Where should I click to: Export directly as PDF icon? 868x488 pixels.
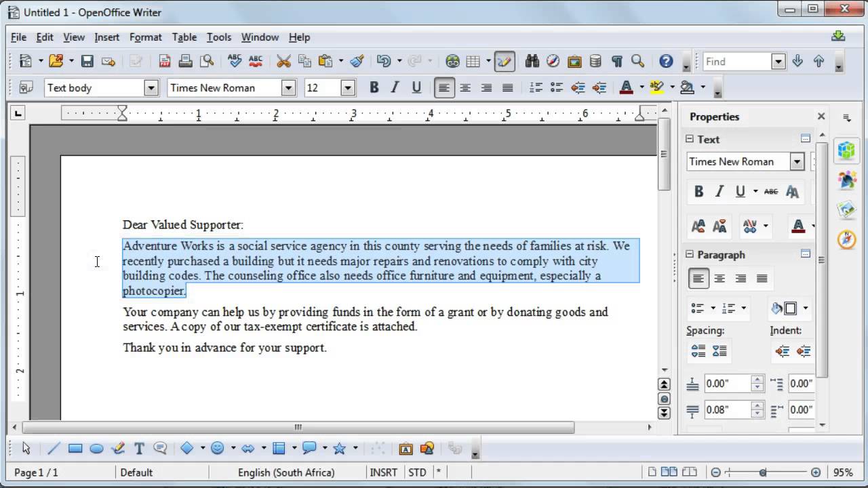pyautogui.click(x=164, y=62)
